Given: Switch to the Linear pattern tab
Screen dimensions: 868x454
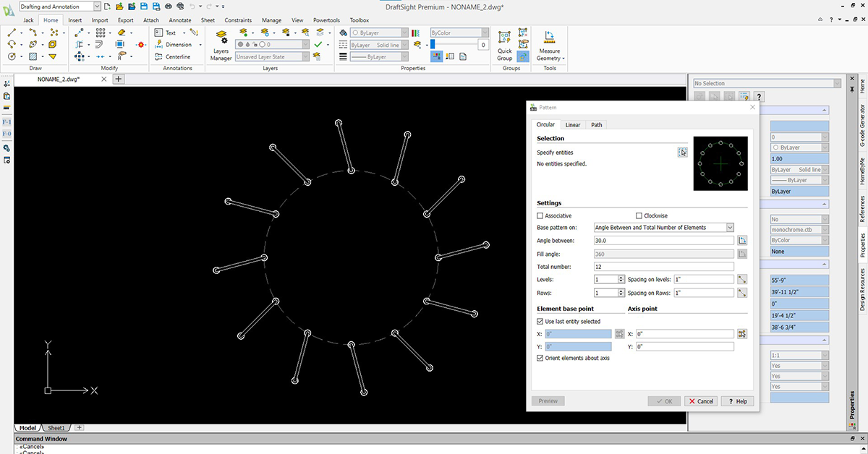Looking at the screenshot, I should tap(573, 124).
